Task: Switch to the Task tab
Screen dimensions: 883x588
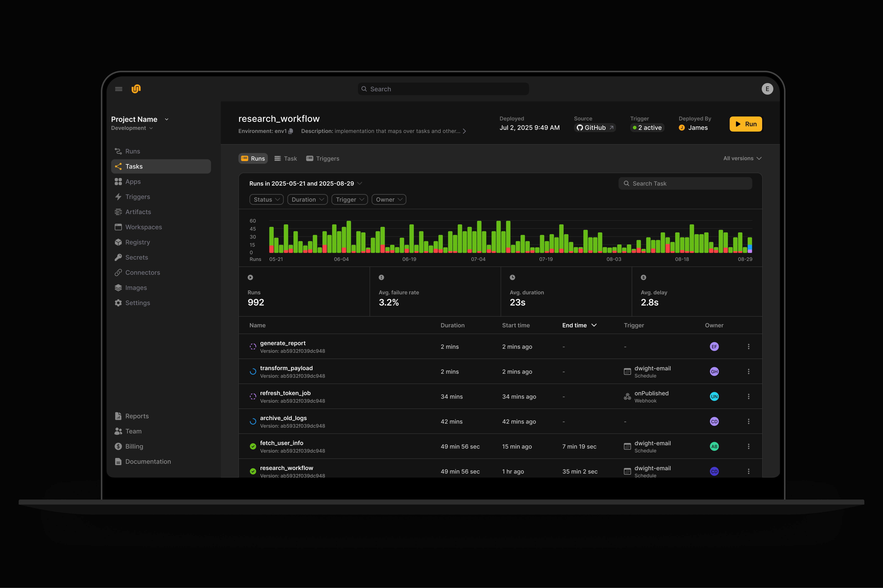Action: click(286, 159)
